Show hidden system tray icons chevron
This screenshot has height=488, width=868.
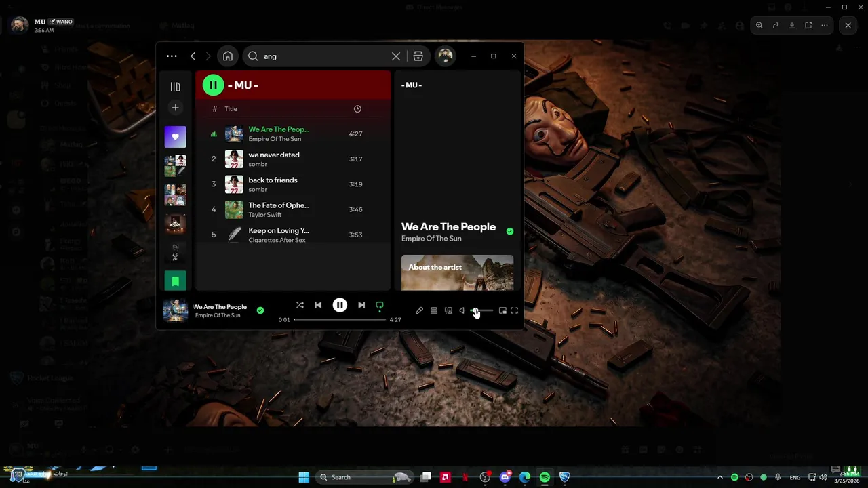[x=720, y=477]
